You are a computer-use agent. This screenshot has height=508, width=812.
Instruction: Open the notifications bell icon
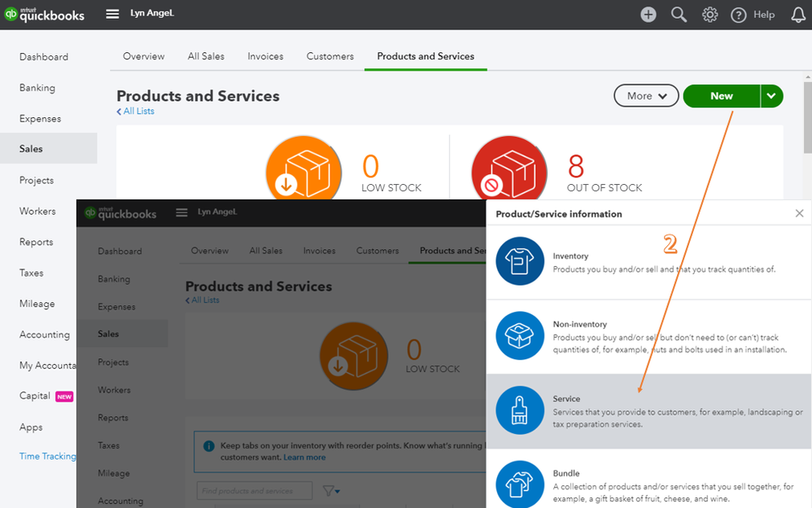point(798,15)
